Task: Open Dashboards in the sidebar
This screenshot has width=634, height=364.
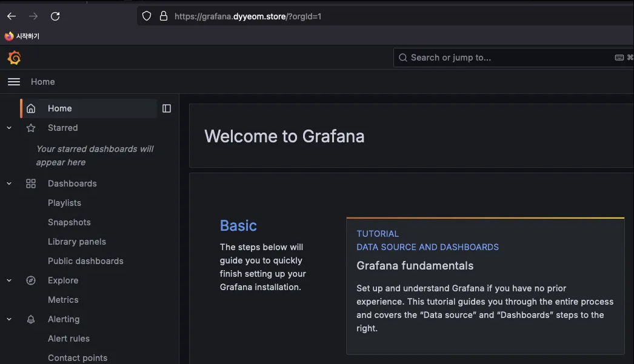Action: (x=72, y=184)
